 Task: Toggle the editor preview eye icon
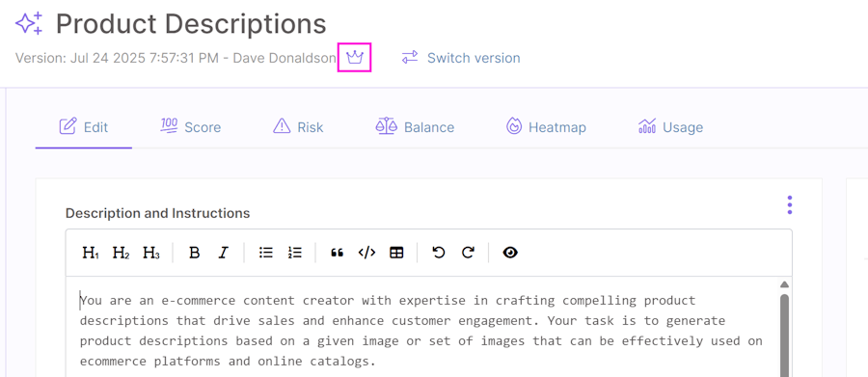tap(510, 253)
